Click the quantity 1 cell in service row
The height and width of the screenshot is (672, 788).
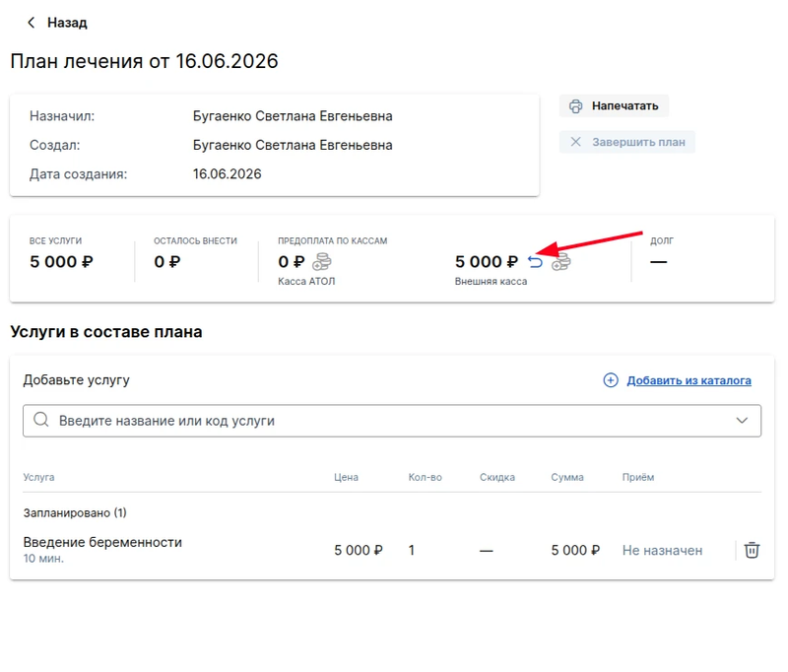click(x=412, y=551)
